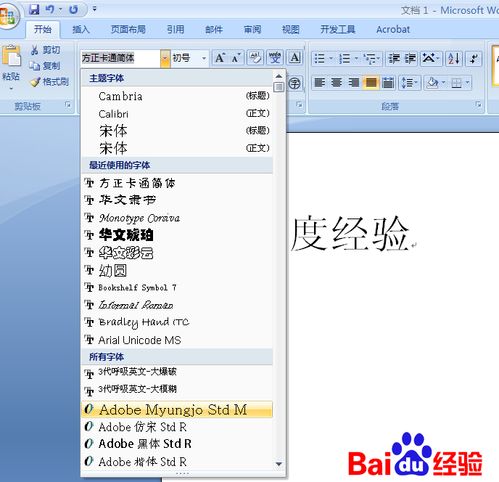The width and height of the screenshot is (499, 482).
Task: Select Arial Unicode MS font
Action: tap(177, 340)
